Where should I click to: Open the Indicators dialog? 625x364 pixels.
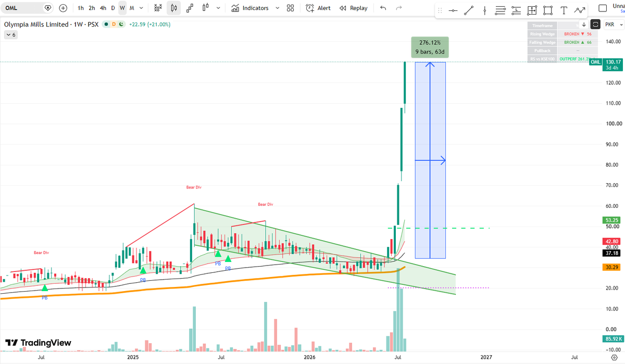click(250, 8)
